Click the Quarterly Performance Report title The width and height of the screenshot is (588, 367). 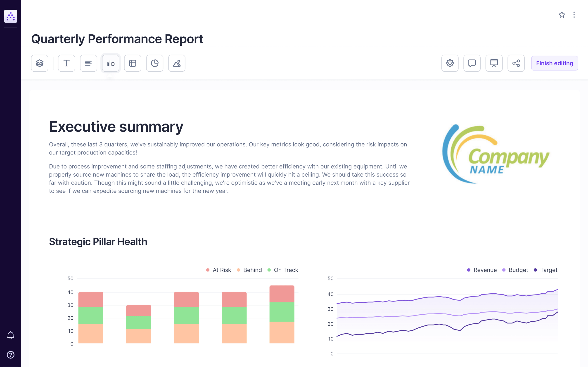tap(117, 39)
